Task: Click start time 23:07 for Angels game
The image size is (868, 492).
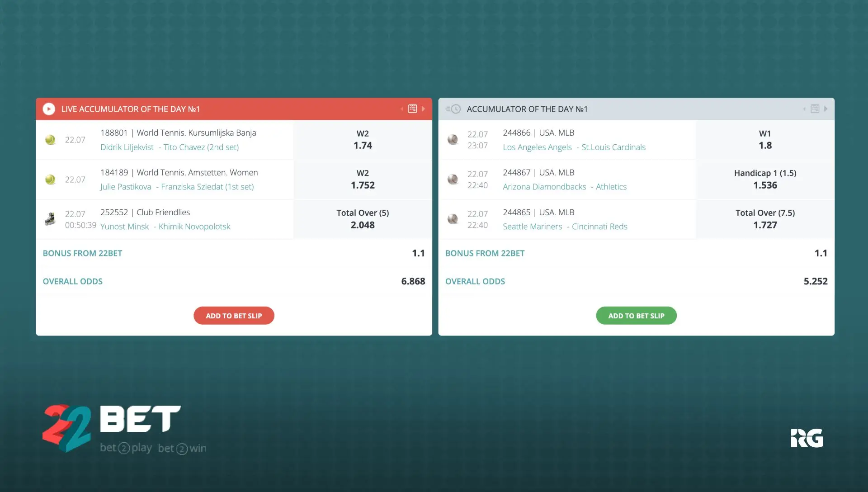Action: 477,146
